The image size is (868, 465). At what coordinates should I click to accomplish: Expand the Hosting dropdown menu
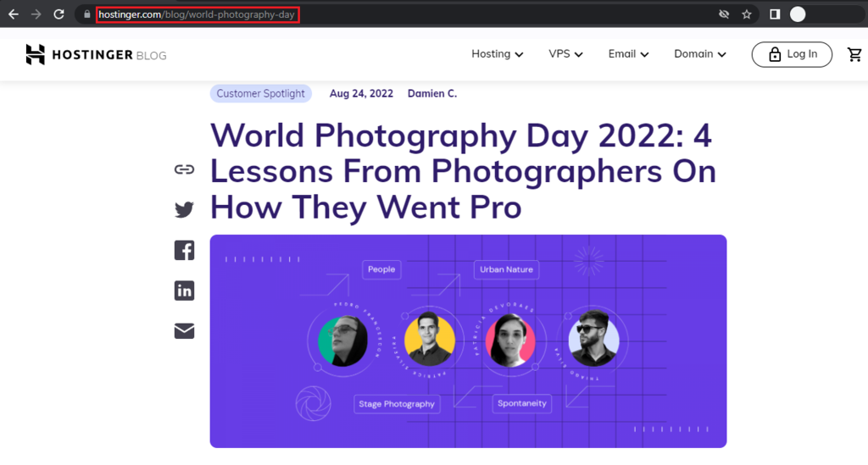[497, 54]
